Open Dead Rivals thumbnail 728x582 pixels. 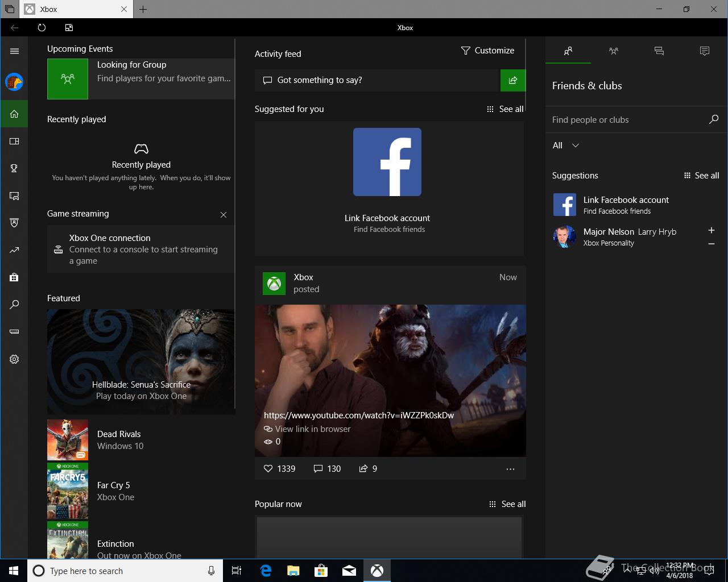68,440
